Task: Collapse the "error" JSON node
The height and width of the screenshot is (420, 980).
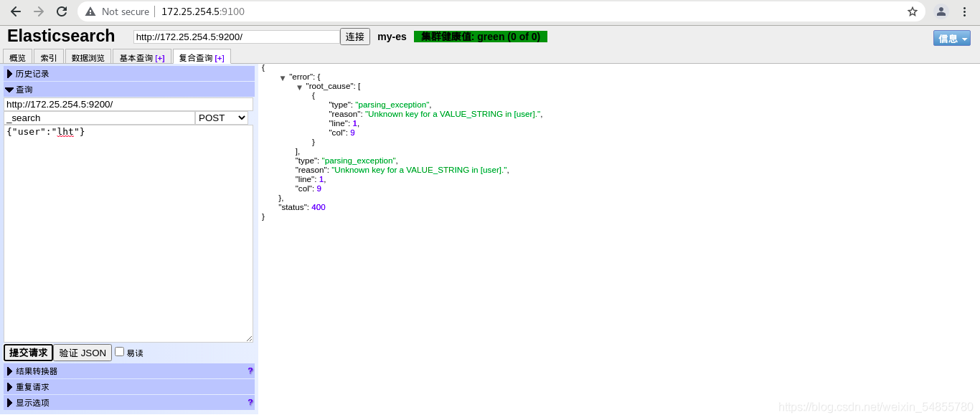Action: (x=283, y=77)
